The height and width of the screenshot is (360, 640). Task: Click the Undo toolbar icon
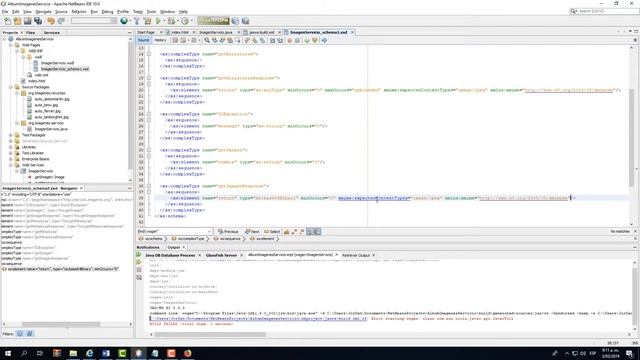[x=51, y=21]
